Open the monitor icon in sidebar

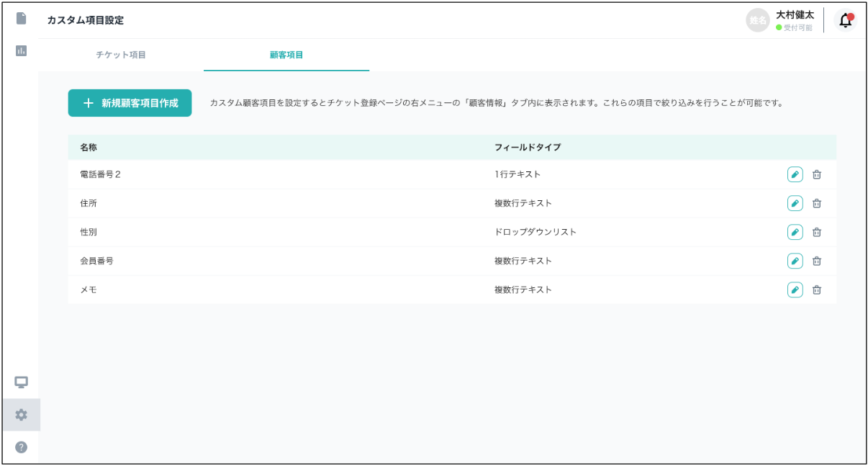(21, 382)
